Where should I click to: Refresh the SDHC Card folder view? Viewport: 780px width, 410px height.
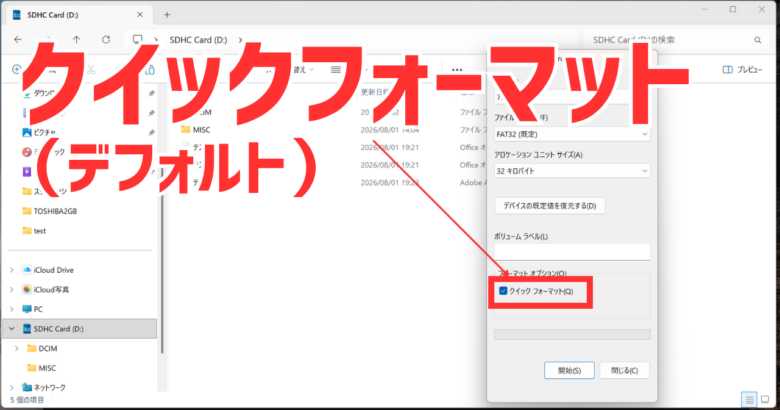tap(106, 39)
